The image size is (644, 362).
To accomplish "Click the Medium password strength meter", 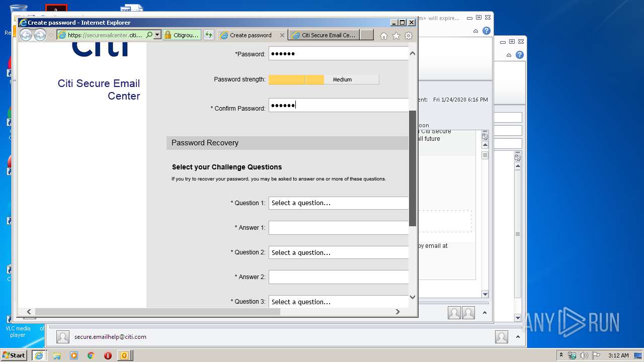I will click(x=324, y=79).
